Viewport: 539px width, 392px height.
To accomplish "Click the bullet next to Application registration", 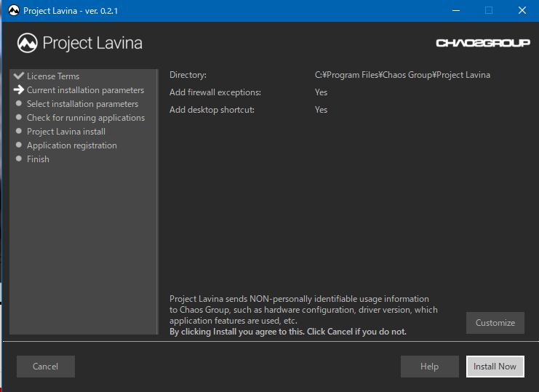I will click(19, 145).
